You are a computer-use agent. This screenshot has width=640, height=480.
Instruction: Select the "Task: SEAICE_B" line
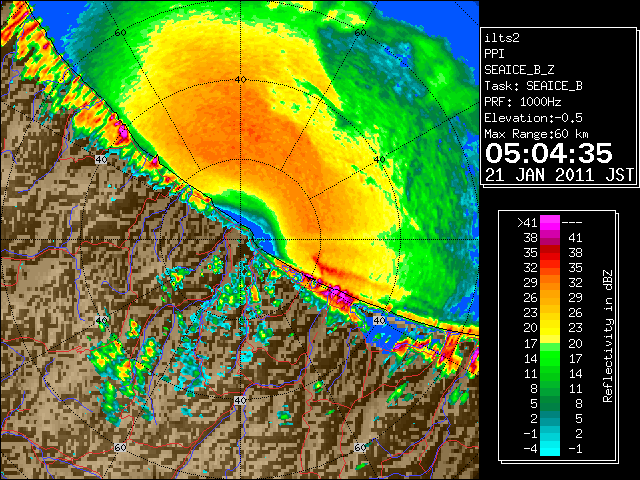tap(533, 86)
